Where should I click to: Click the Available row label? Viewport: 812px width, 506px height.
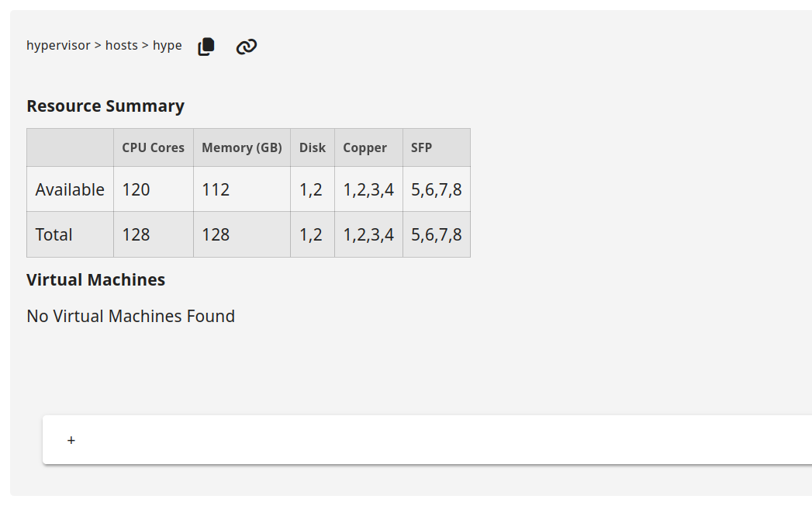click(x=70, y=189)
